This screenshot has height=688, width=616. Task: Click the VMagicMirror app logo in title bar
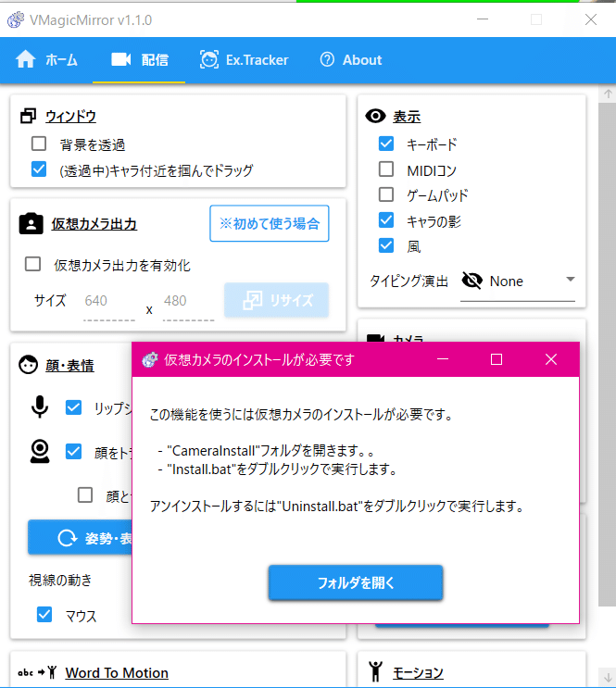click(x=16, y=19)
